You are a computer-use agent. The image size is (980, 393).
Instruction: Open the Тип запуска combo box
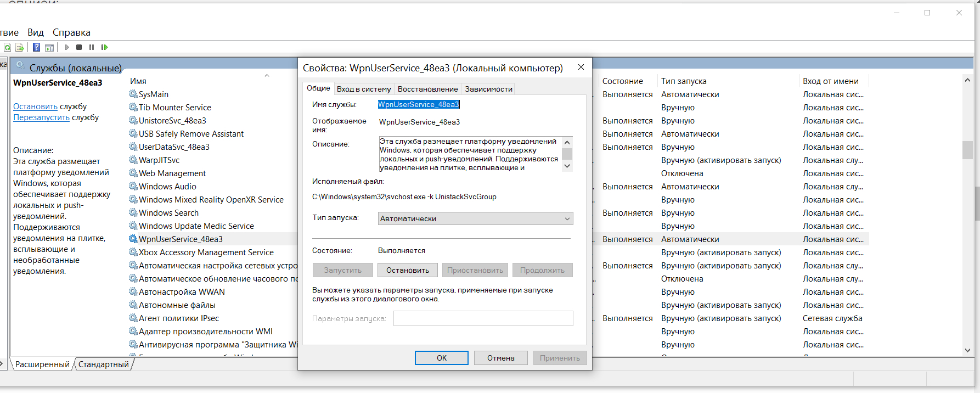tap(475, 218)
